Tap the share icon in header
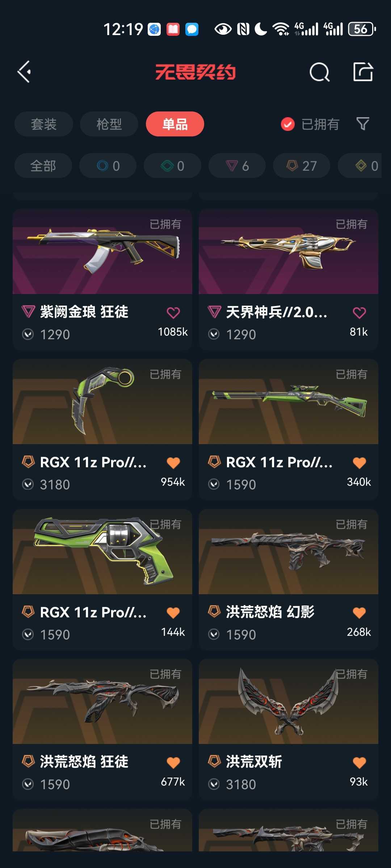Screen dimensions: 391x868 363,72
